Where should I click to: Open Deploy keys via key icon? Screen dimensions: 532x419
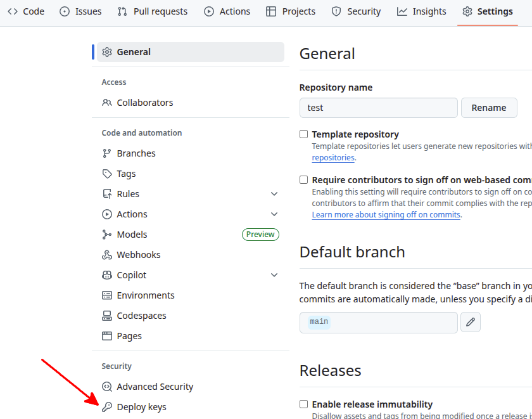(107, 407)
